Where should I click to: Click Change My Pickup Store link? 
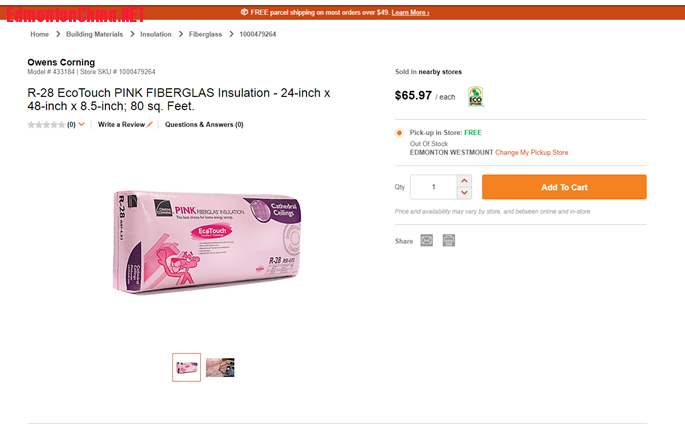click(531, 153)
